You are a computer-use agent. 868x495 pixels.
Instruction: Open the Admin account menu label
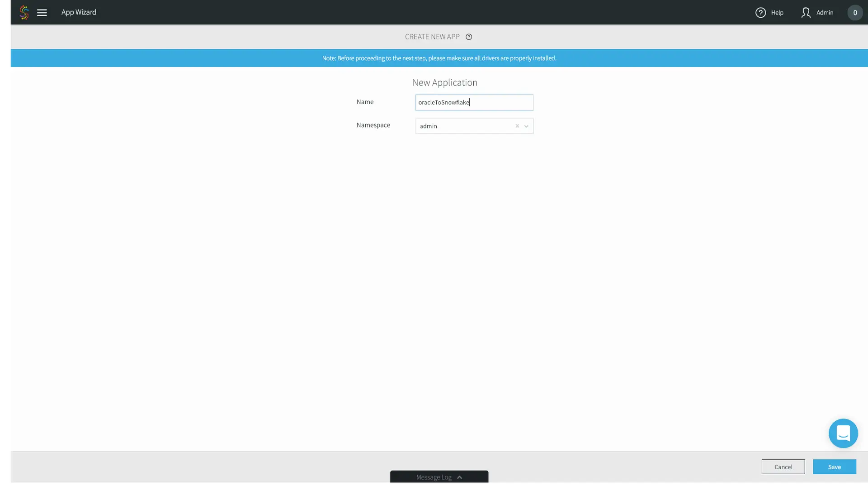(825, 13)
